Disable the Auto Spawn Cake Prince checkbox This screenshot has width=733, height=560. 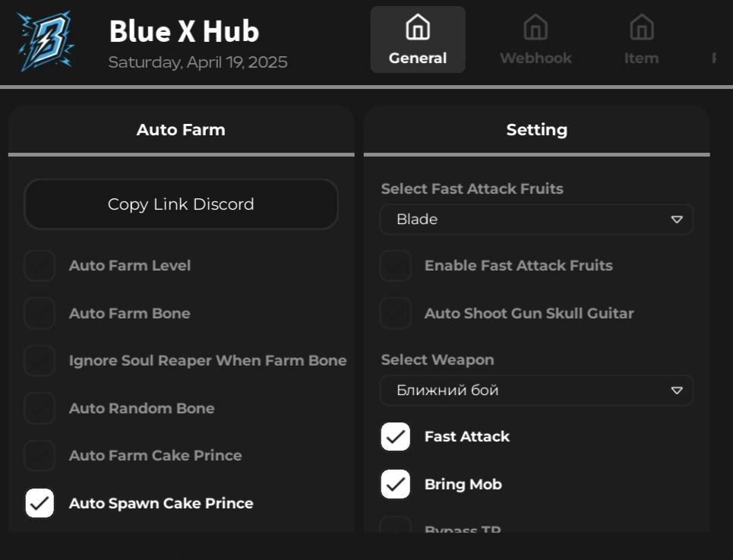(x=39, y=503)
